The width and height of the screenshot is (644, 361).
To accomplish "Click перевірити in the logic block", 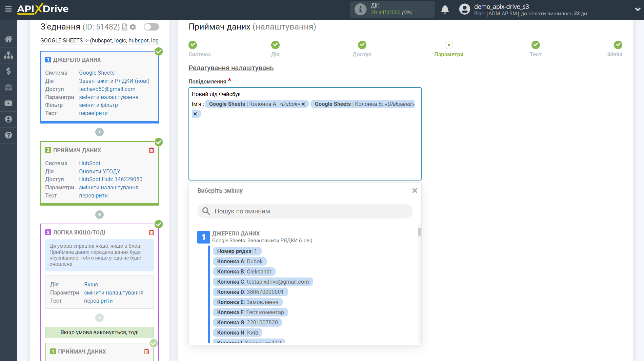I will [x=98, y=301].
